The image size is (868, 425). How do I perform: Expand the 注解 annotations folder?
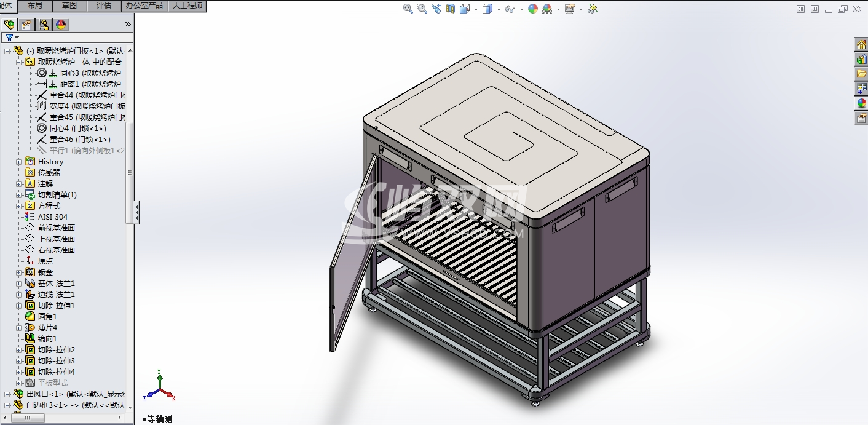click(18, 184)
